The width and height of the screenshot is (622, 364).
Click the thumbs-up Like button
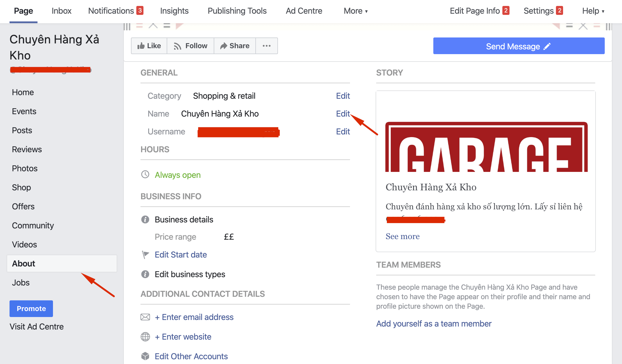[x=149, y=46]
